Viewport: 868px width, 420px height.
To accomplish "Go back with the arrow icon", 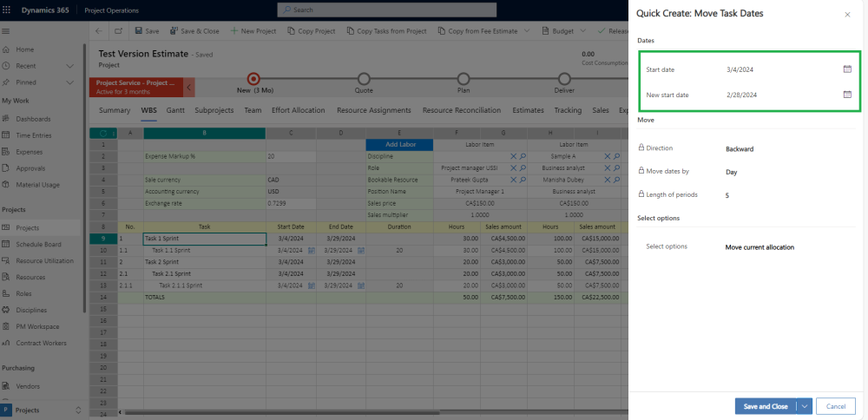I will (99, 31).
